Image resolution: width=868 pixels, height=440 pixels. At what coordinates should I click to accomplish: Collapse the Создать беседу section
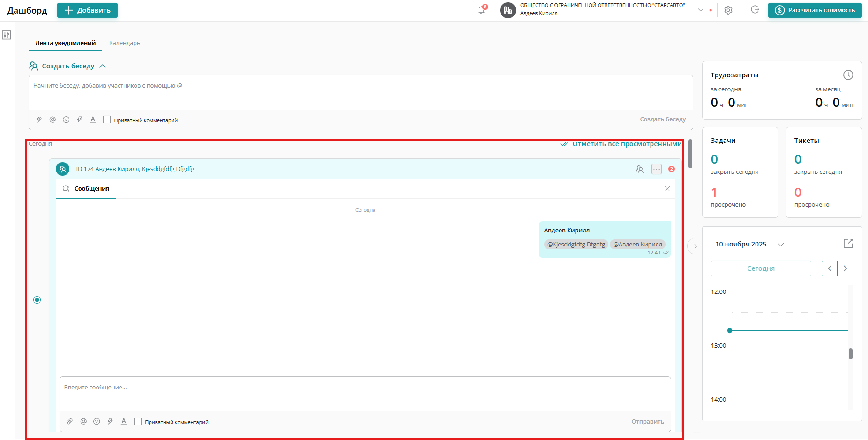coord(103,67)
